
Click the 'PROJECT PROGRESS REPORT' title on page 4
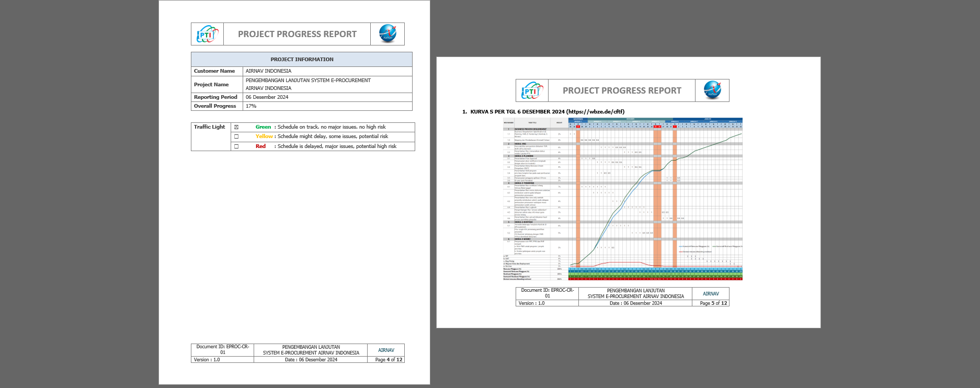pyautogui.click(x=297, y=34)
